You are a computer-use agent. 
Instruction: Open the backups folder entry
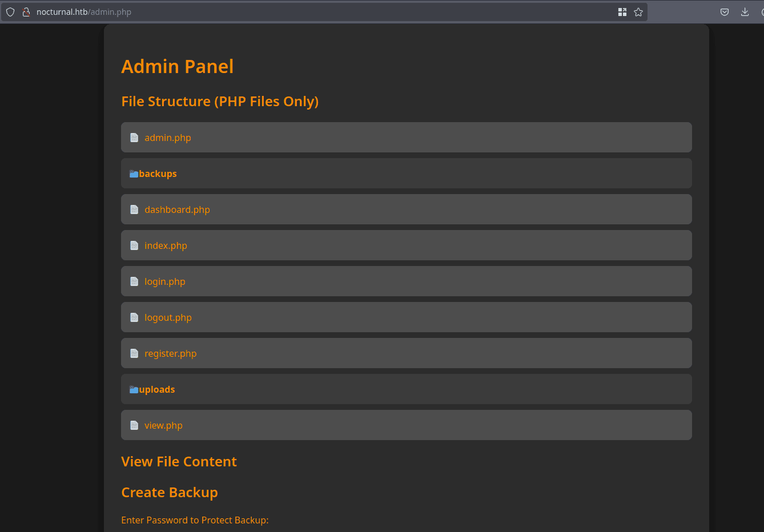pyautogui.click(x=158, y=174)
